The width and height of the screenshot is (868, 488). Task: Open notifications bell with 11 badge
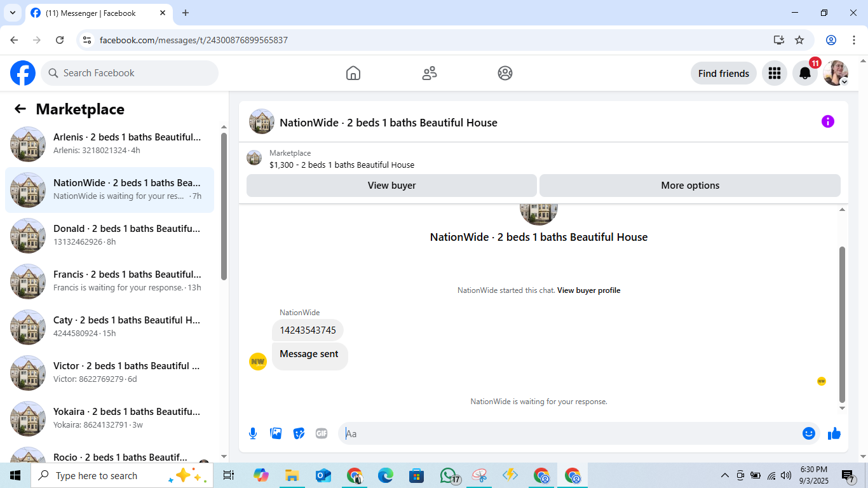point(805,73)
